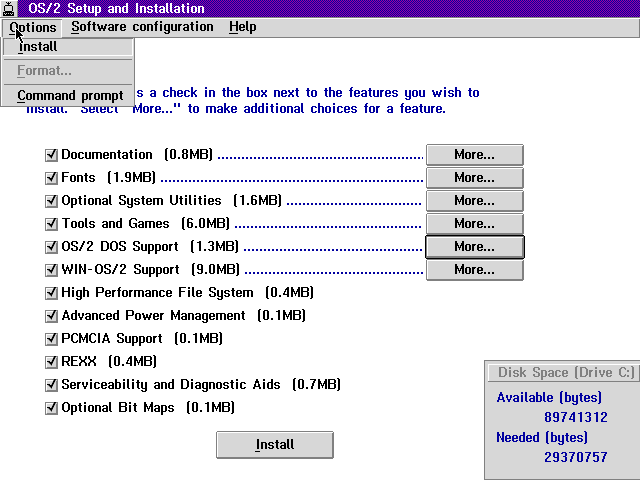Screen dimensions: 640x480
Task: Open the system menu icon in title bar
Action: pyautogui.click(x=9, y=9)
